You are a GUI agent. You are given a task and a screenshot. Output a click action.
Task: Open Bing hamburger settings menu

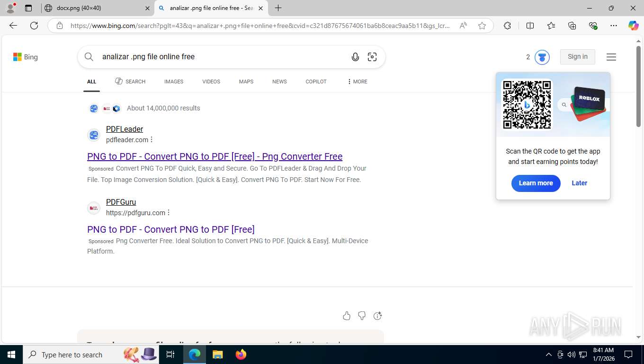click(611, 57)
